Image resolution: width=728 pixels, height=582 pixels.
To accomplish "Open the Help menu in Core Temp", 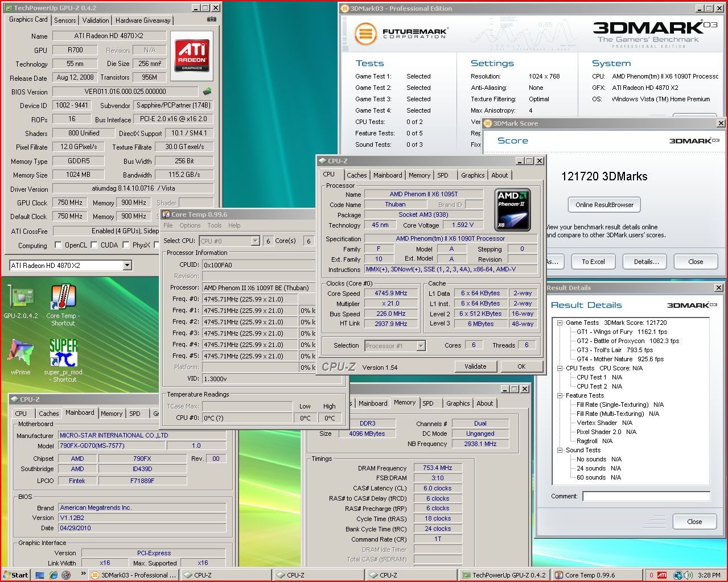I will [x=235, y=225].
